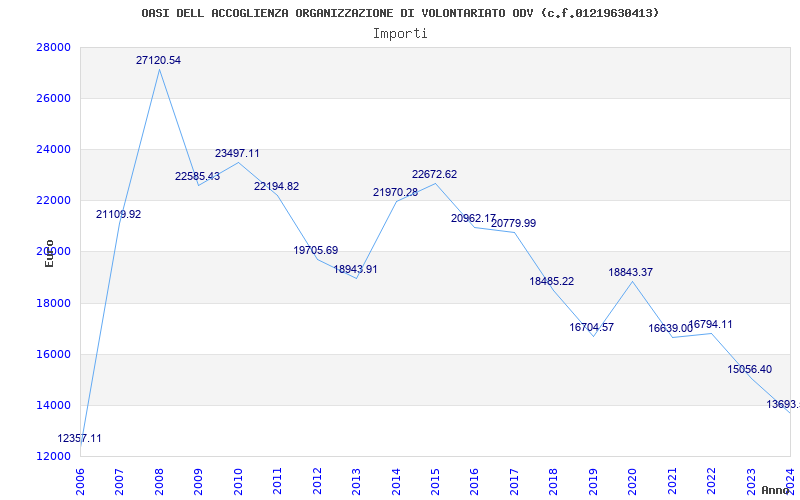The width and height of the screenshot is (800, 500).
Task: Click the 18485.22 data label
Action: coord(552,282)
